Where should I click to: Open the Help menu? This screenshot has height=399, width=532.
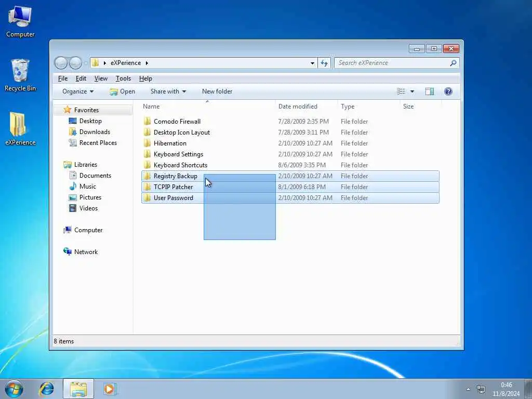145,78
